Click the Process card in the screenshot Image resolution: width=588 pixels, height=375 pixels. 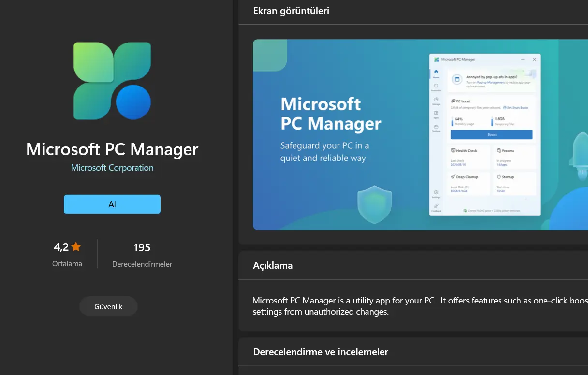[515, 157]
